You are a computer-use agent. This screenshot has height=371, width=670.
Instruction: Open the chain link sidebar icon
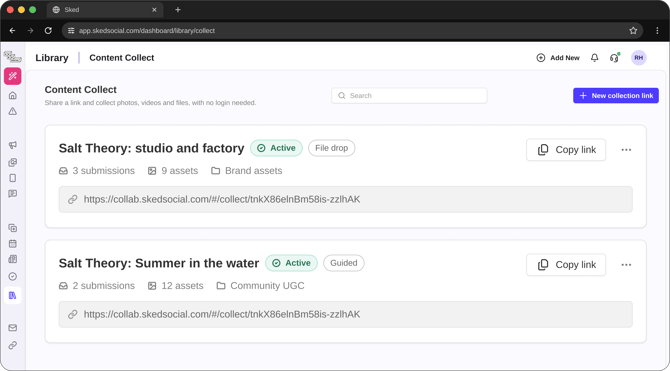(13, 345)
